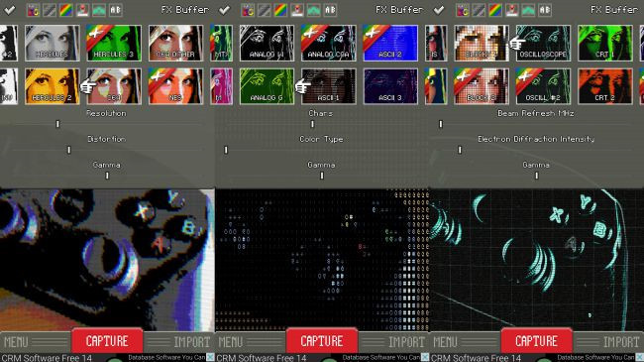Image resolution: width=644 pixels, height=362 pixels.
Task: Tap the gray diagonal stripe icon above ANALOG thumbnails
Action: pyautogui.click(x=265, y=10)
